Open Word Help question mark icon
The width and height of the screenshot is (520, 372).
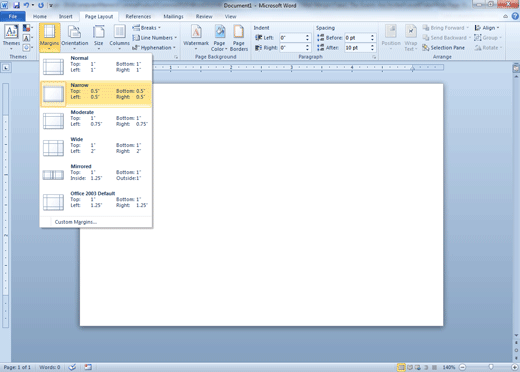point(515,16)
